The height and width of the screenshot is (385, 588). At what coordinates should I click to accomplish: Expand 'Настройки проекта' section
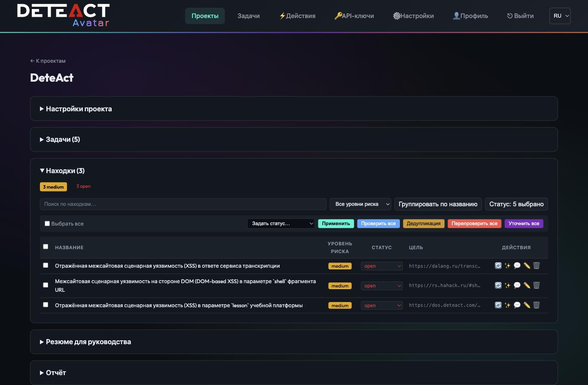pyautogui.click(x=76, y=109)
